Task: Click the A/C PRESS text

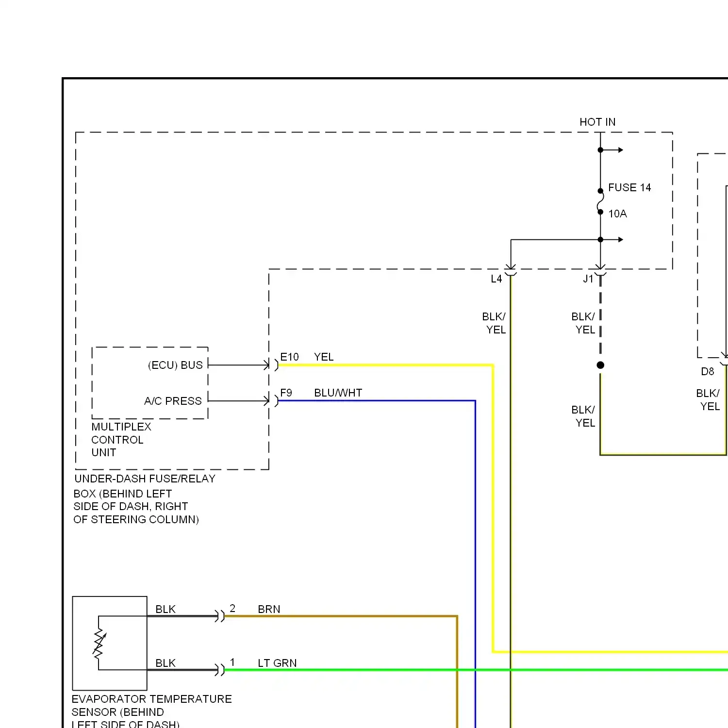Action: [173, 401]
